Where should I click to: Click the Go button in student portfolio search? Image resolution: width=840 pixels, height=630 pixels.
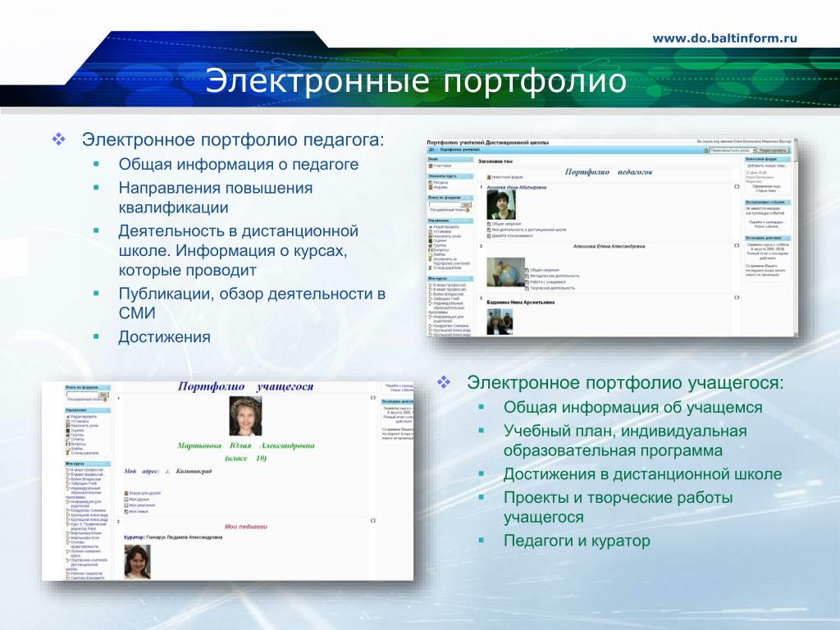click(x=103, y=395)
